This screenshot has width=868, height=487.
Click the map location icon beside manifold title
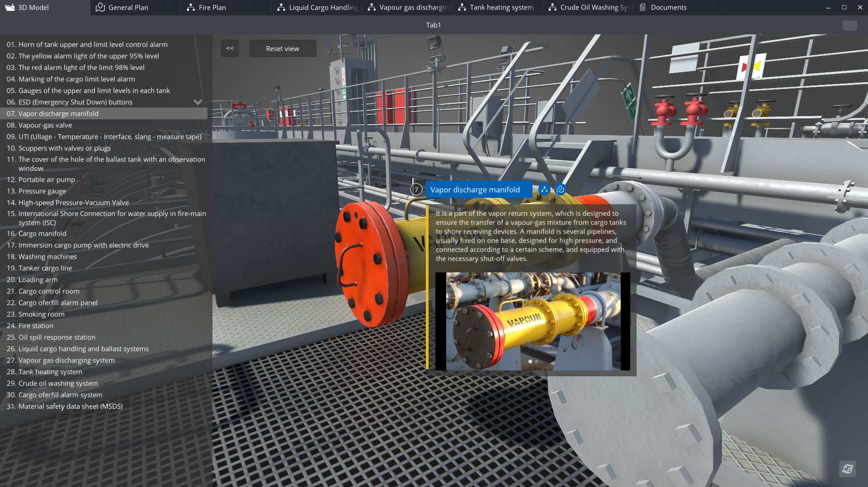point(560,190)
